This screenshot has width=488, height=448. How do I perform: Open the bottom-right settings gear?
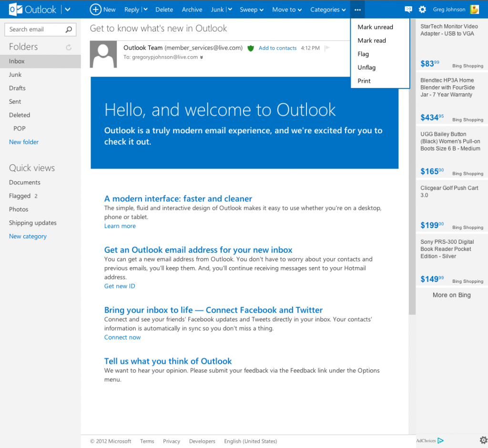point(483,440)
